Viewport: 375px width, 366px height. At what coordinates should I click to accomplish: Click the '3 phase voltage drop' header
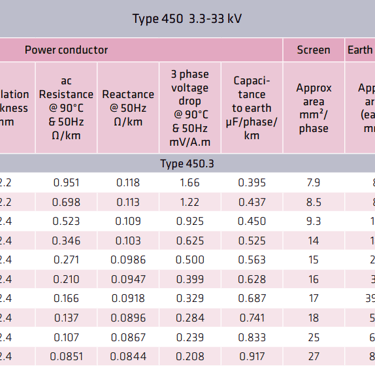pyautogui.click(x=190, y=108)
